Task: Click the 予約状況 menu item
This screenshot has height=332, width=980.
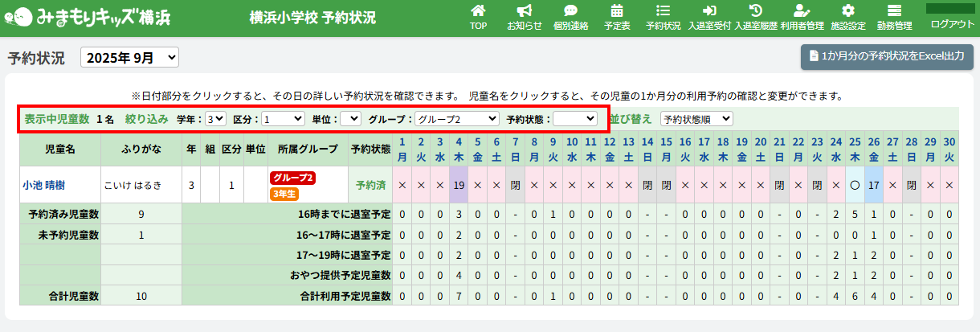Action: click(x=663, y=18)
